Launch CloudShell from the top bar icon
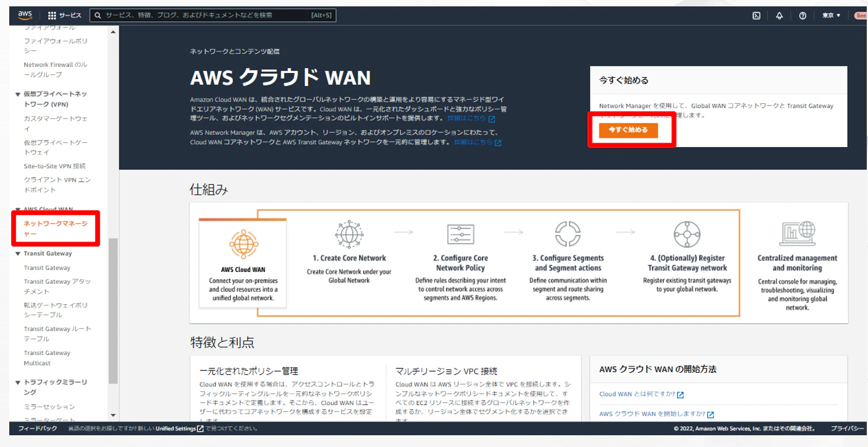The height and width of the screenshot is (447, 868). 756,15
